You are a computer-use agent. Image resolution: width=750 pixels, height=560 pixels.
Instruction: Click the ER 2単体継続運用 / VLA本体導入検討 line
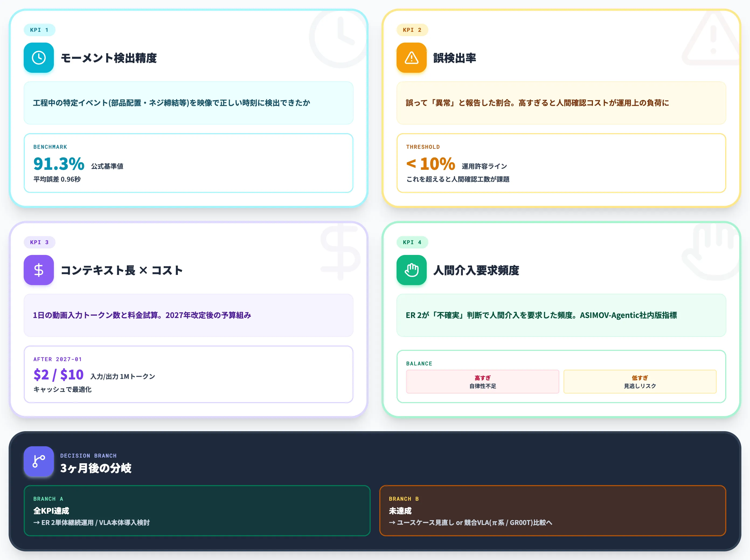click(92, 523)
